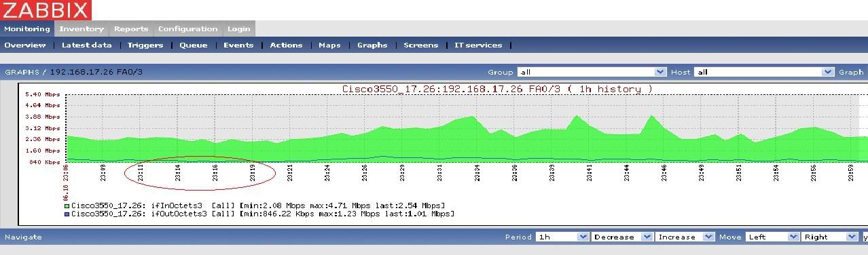
Task: Open the Overview submenu link
Action: pos(25,45)
